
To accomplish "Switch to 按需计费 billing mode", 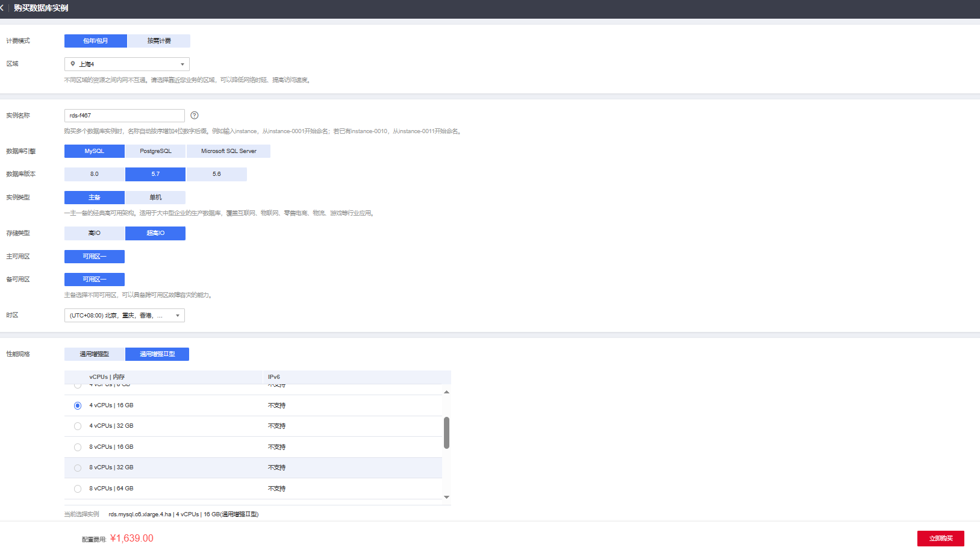I will [159, 41].
